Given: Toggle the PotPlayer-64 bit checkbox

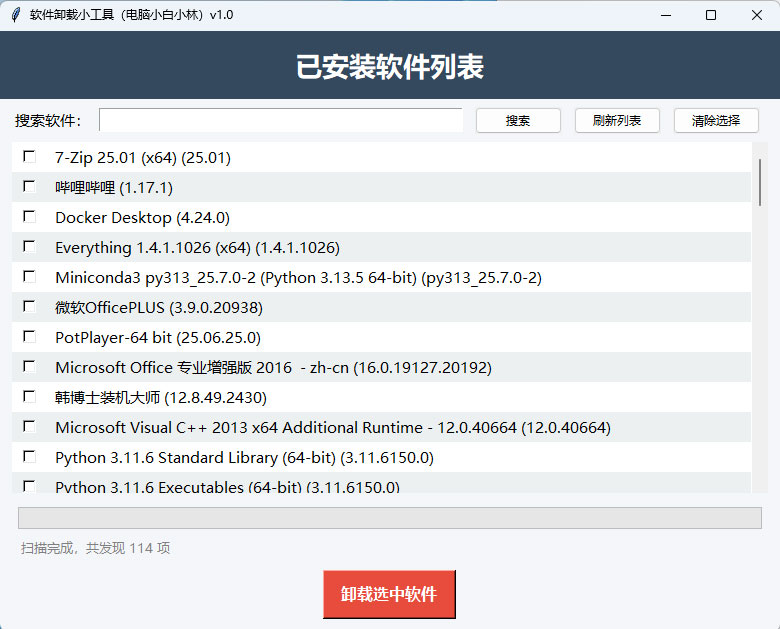Looking at the screenshot, I should (x=30, y=337).
